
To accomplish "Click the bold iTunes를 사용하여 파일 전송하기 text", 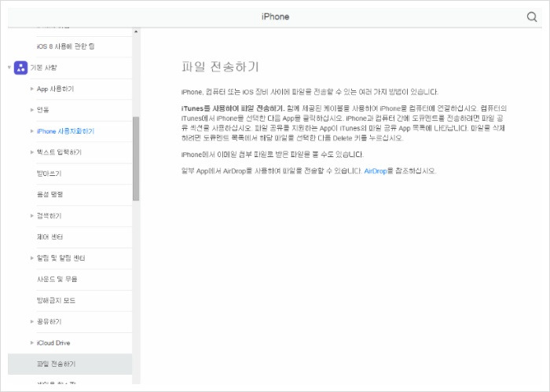I will 233,108.
